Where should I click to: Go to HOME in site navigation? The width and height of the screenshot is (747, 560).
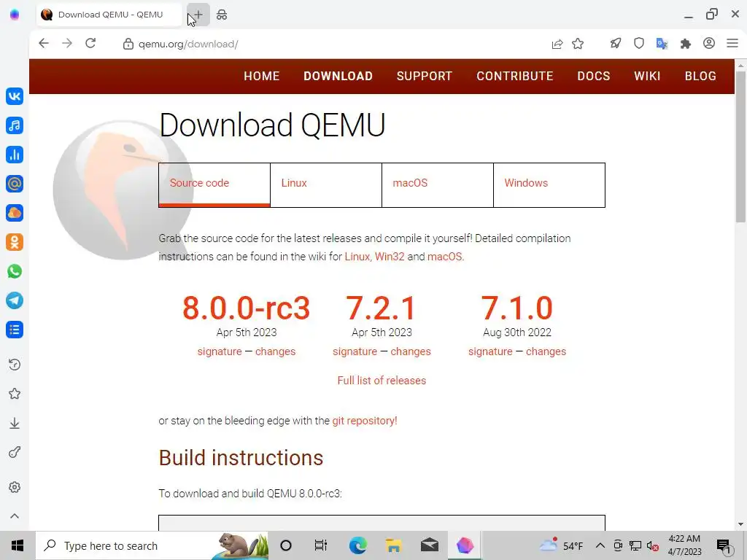[x=262, y=76]
